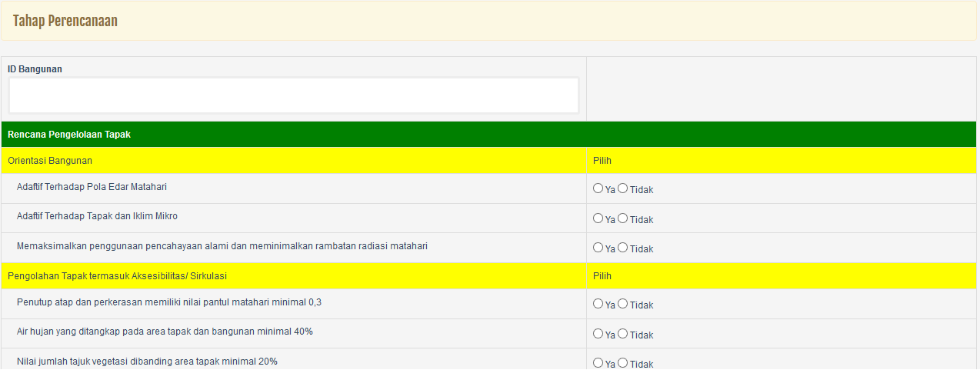Click the ID Bangunan text input field
This screenshot has height=370, width=980.
pyautogui.click(x=293, y=95)
